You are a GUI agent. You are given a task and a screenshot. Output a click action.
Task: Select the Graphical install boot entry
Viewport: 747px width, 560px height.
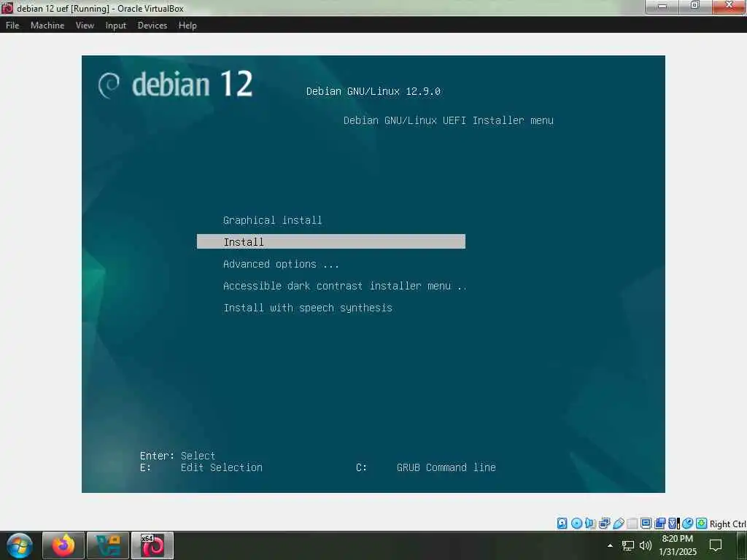pos(273,220)
